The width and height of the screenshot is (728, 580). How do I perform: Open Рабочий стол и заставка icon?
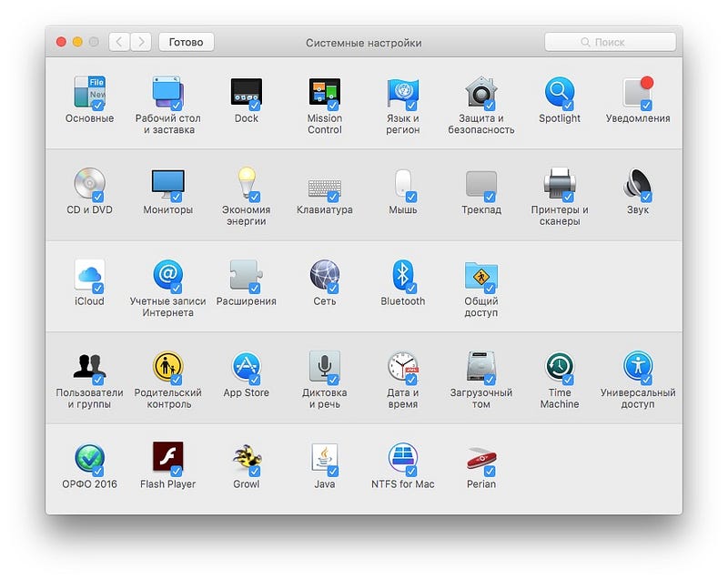(168, 92)
